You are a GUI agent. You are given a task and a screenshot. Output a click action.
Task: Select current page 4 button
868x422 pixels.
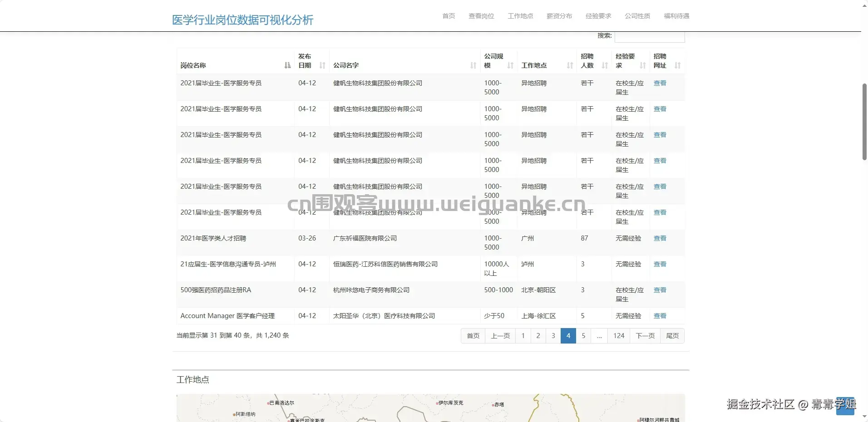coord(568,336)
